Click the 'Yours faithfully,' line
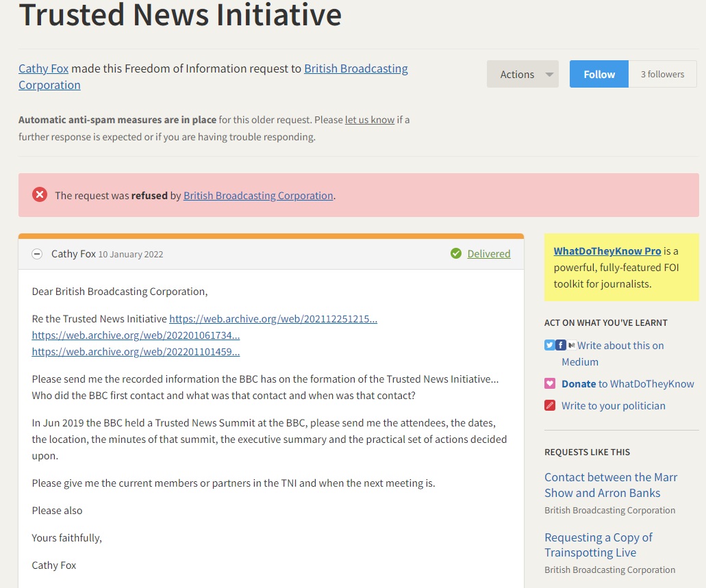This screenshot has height=588, width=706. click(66, 538)
